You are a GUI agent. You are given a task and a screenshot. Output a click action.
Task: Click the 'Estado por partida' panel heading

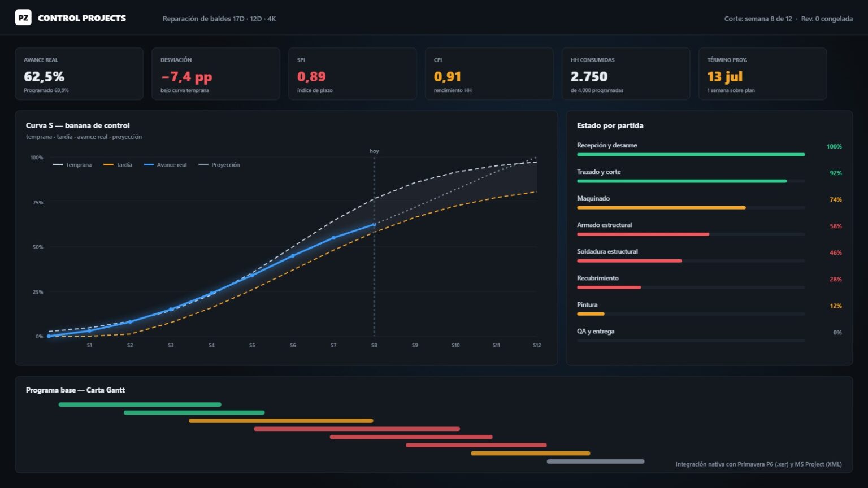coord(610,125)
